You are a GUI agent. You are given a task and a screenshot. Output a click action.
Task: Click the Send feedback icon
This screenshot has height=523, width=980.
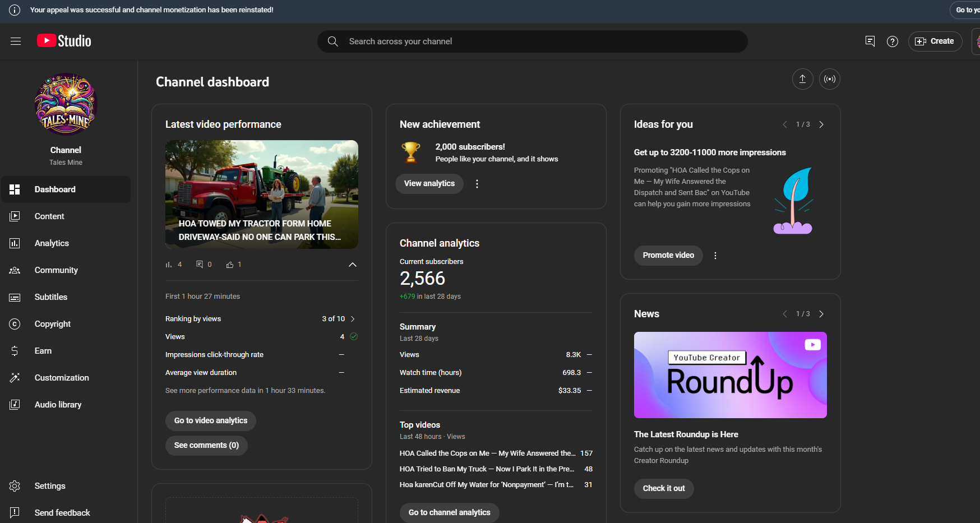point(15,512)
